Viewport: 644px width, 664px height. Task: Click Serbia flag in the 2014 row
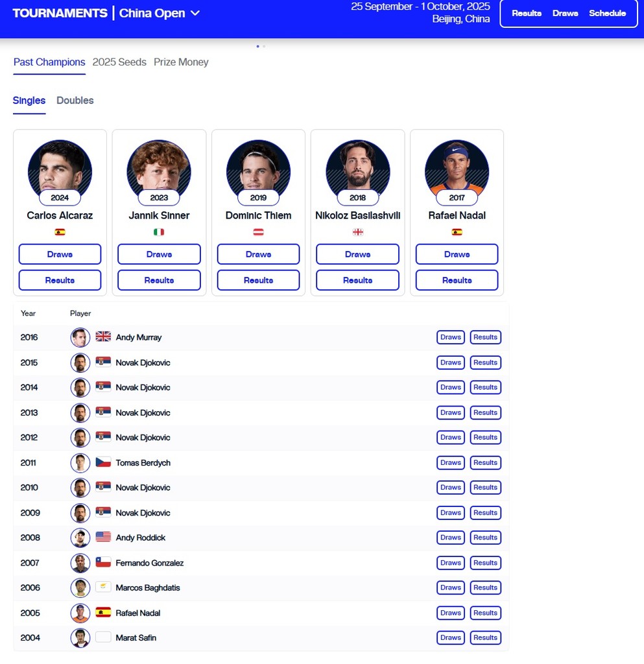coord(103,386)
